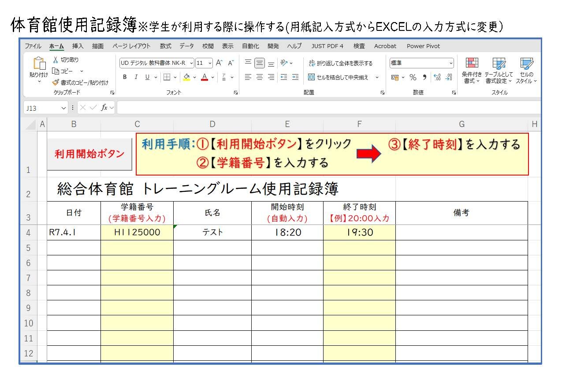Toggle Italic formatting
588x374 pixels.
pos(136,77)
